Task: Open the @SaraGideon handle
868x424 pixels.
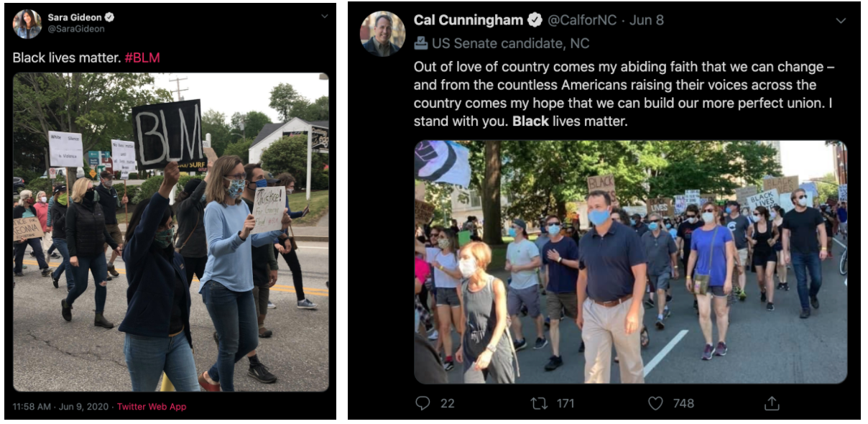Action: pos(76,29)
